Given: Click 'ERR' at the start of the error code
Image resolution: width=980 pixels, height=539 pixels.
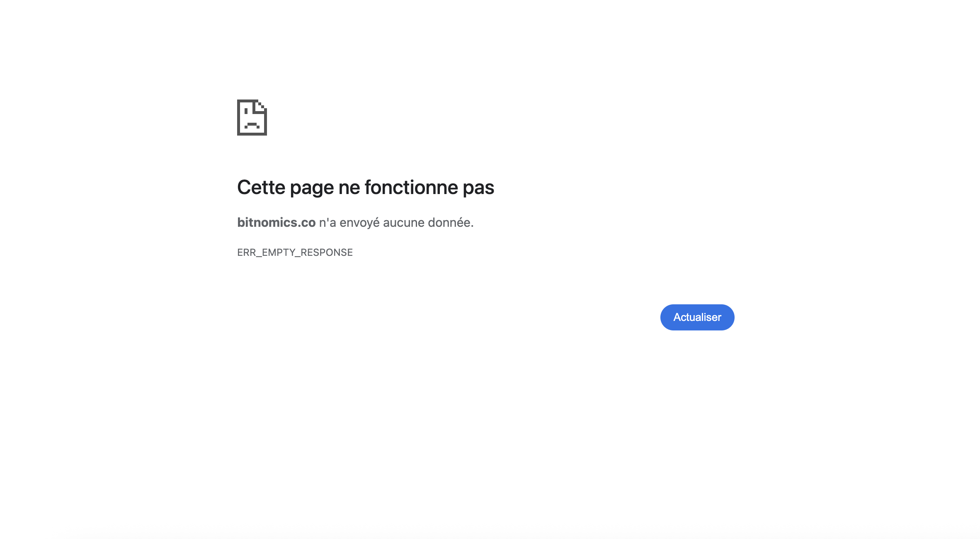Looking at the screenshot, I should click(x=246, y=253).
